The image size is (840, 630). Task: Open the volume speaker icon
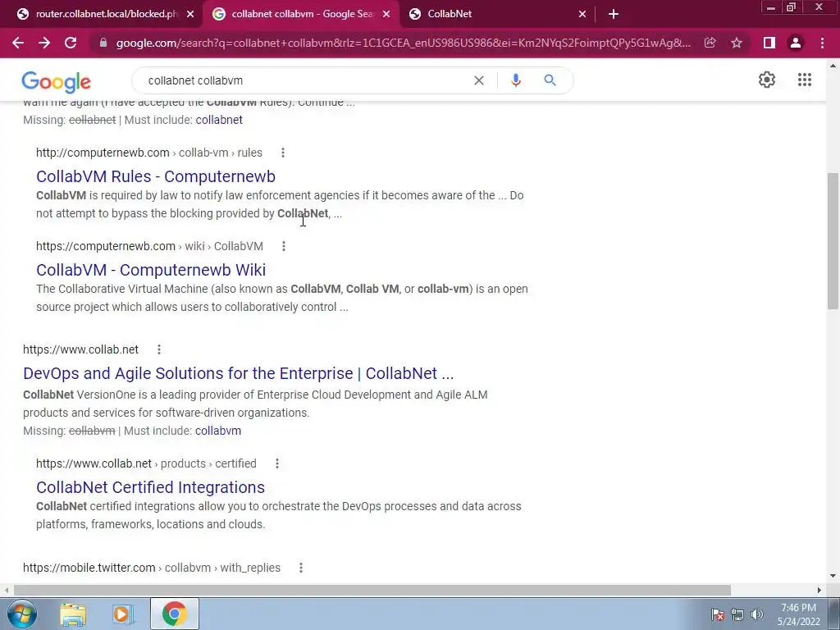point(757,614)
